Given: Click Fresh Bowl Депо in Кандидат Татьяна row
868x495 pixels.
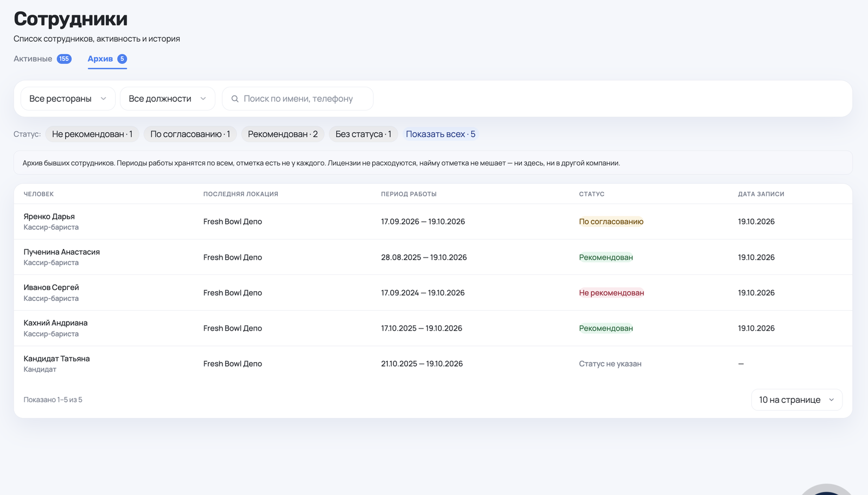Looking at the screenshot, I should point(232,364).
